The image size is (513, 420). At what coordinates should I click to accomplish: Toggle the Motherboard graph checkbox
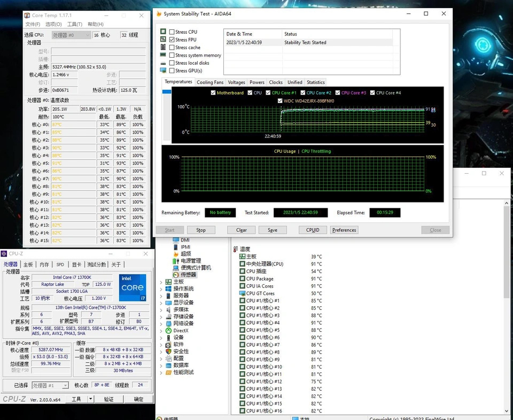tap(213, 93)
